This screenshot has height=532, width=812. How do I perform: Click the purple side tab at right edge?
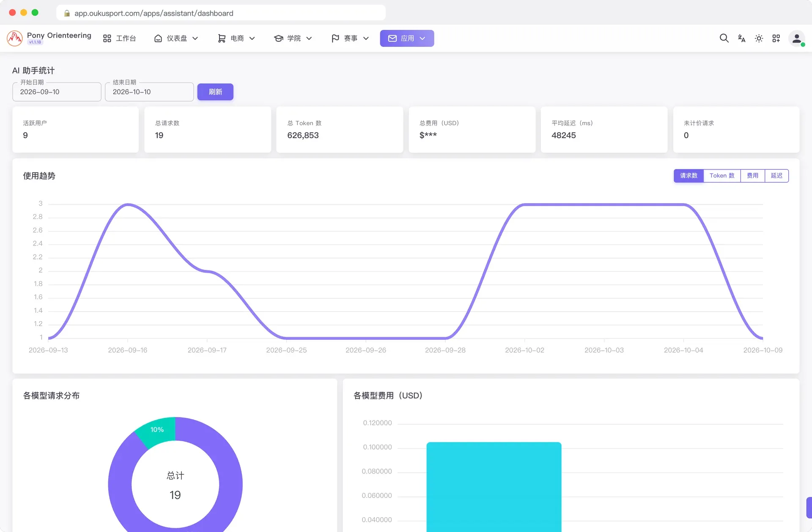pyautogui.click(x=809, y=507)
